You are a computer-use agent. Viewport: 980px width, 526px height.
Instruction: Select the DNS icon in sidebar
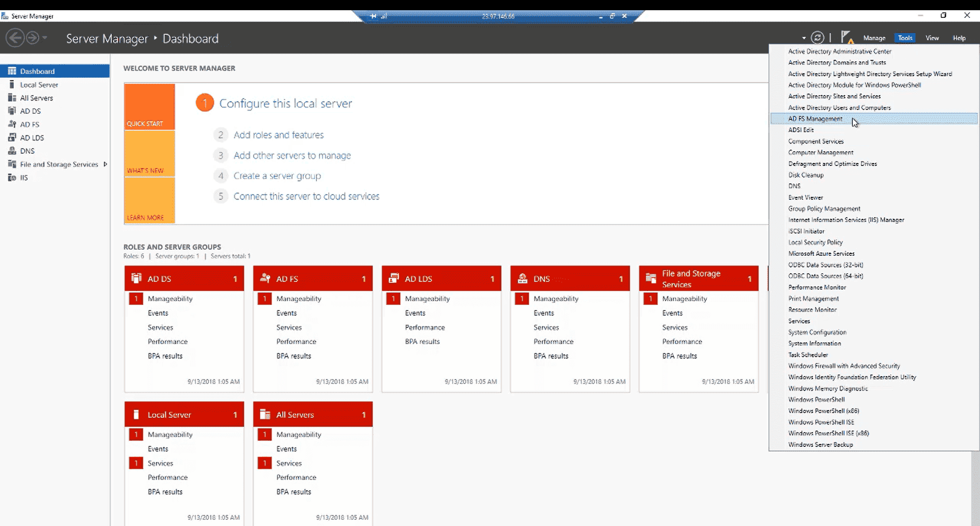pyautogui.click(x=12, y=151)
